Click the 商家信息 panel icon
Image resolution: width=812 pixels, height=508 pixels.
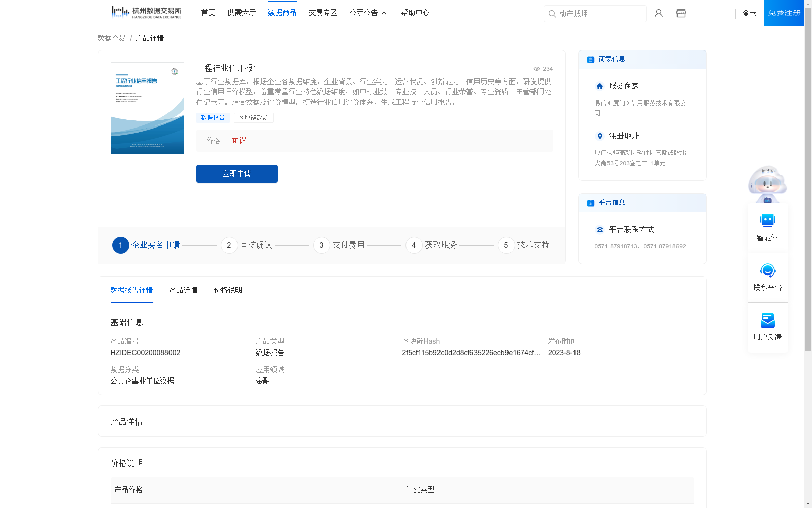point(590,59)
